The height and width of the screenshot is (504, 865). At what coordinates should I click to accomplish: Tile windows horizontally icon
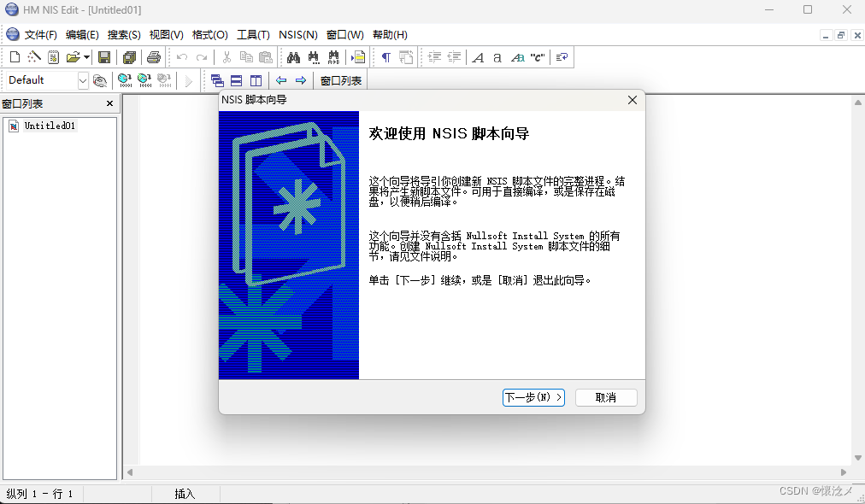[236, 80]
